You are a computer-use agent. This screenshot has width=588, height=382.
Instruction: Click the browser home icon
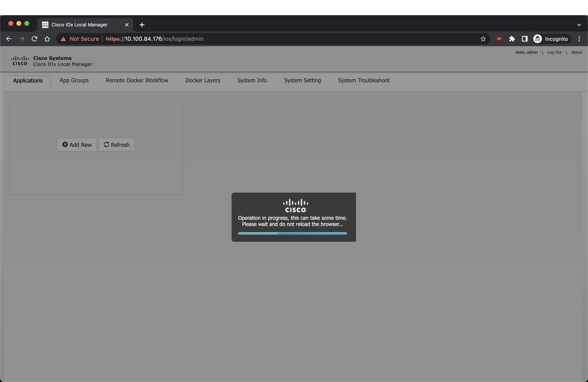tap(47, 39)
